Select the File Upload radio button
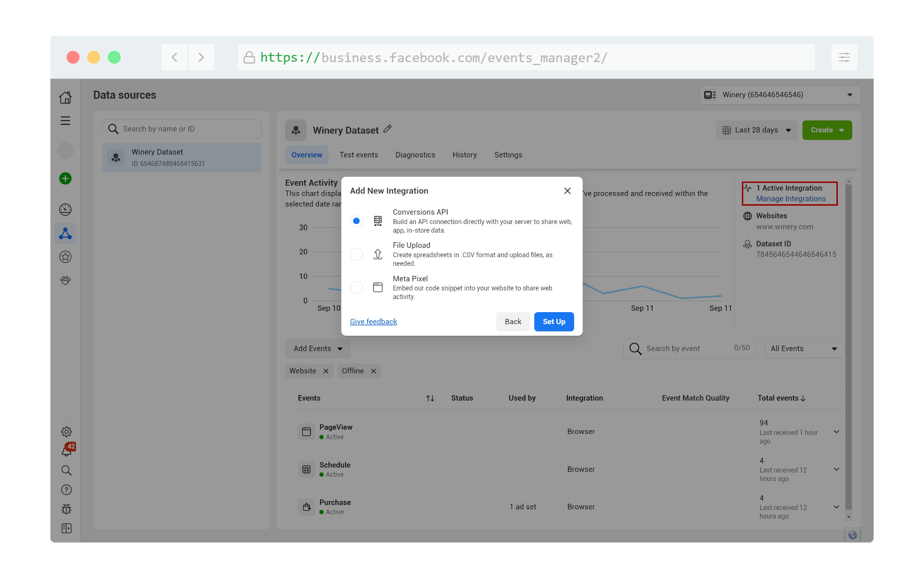 coord(356,254)
